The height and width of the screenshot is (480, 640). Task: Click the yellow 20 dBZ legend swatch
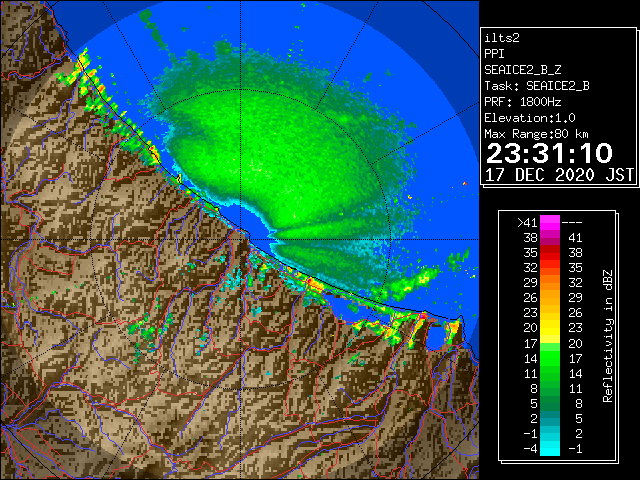pyautogui.click(x=550, y=328)
